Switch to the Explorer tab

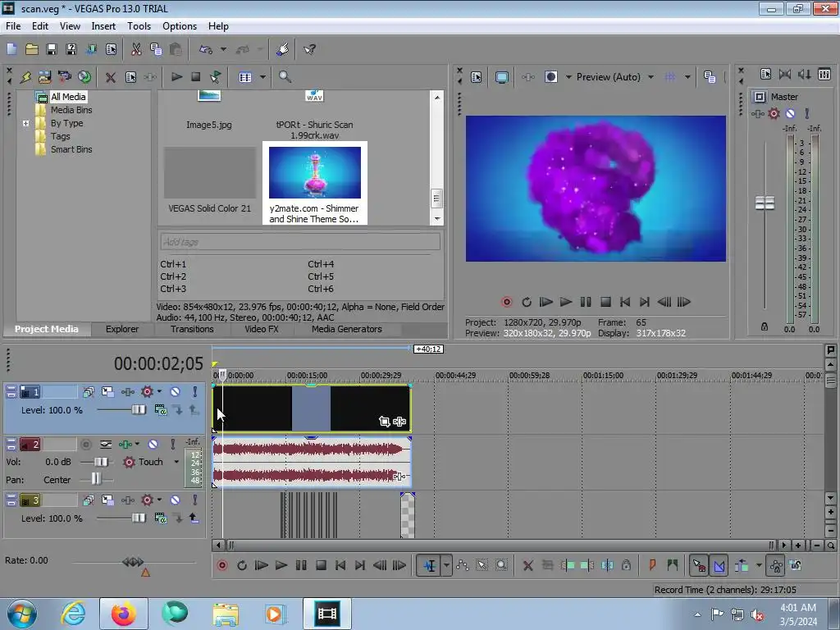click(x=122, y=329)
